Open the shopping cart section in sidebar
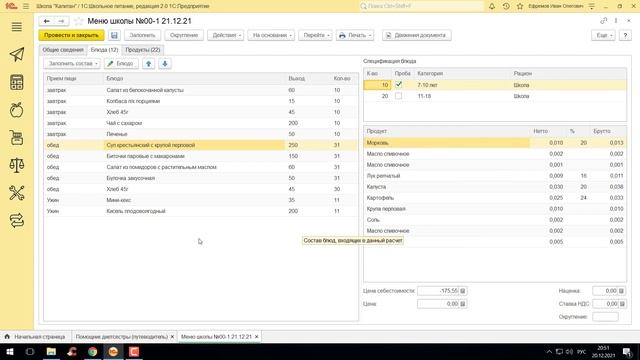The height and width of the screenshot is (360, 640). click(x=17, y=138)
